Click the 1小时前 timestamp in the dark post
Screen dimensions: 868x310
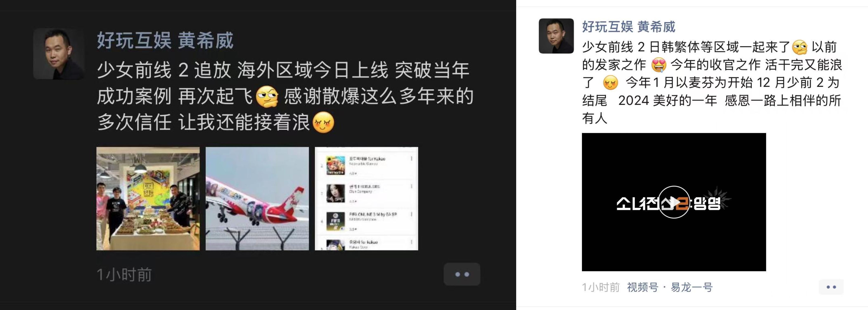[x=124, y=275]
